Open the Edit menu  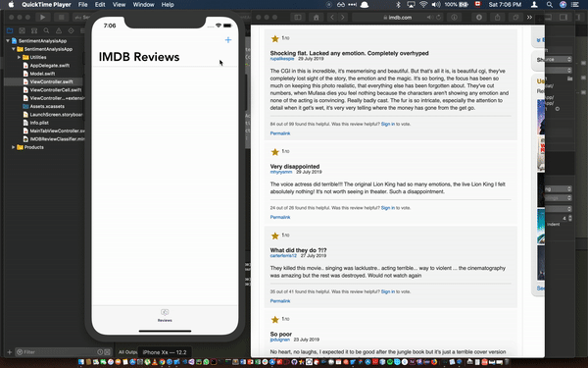pos(100,5)
